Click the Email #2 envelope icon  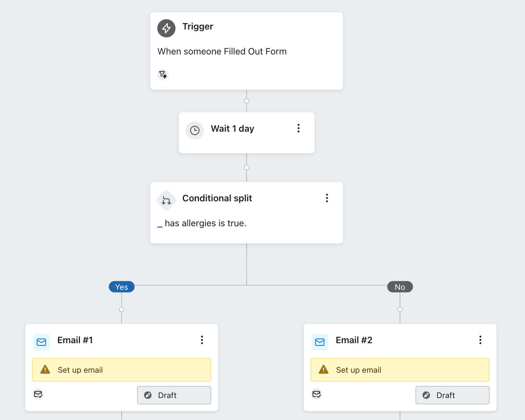pos(320,342)
